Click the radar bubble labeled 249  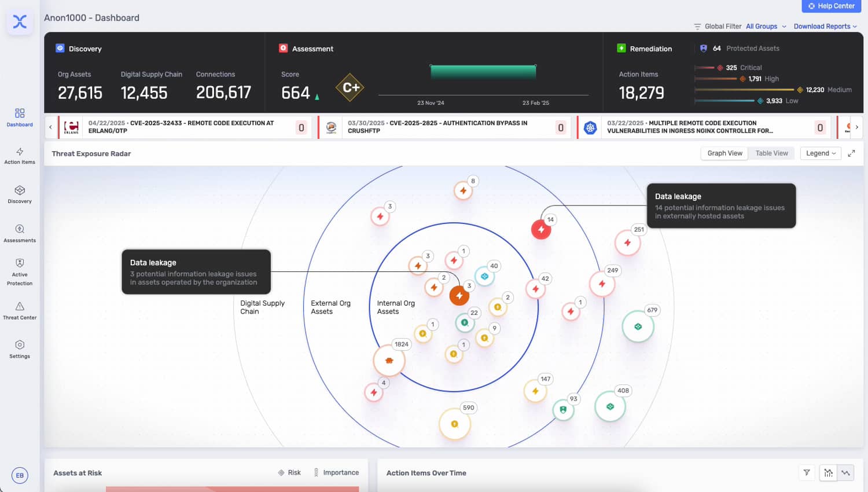click(602, 284)
